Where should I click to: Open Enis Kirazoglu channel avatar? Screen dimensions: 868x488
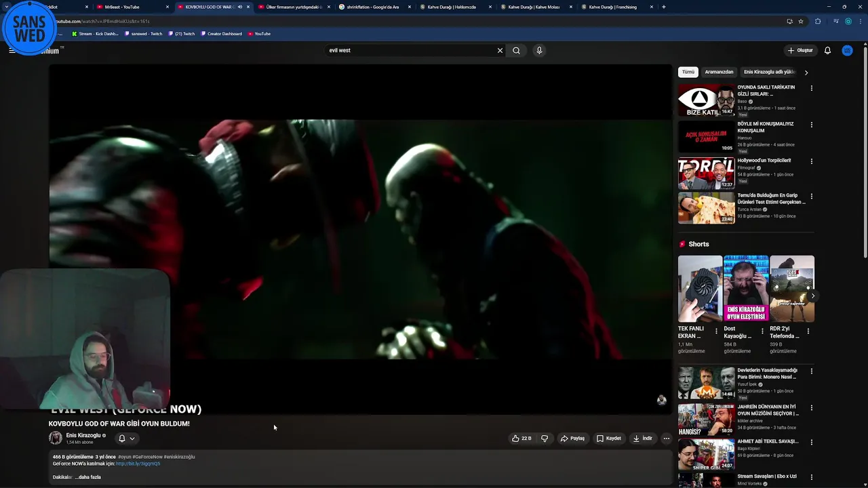tap(55, 438)
